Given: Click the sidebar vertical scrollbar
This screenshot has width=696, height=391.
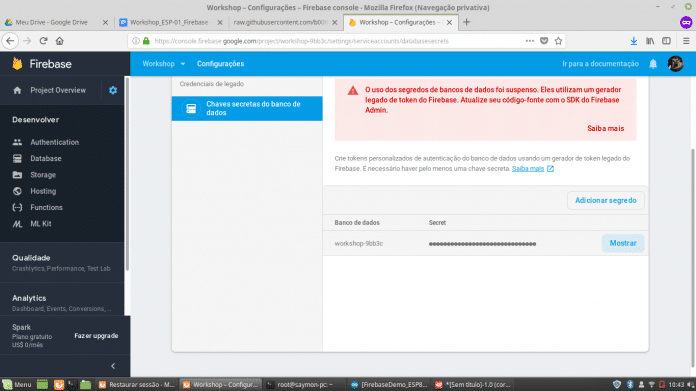Looking at the screenshot, I should [127, 173].
